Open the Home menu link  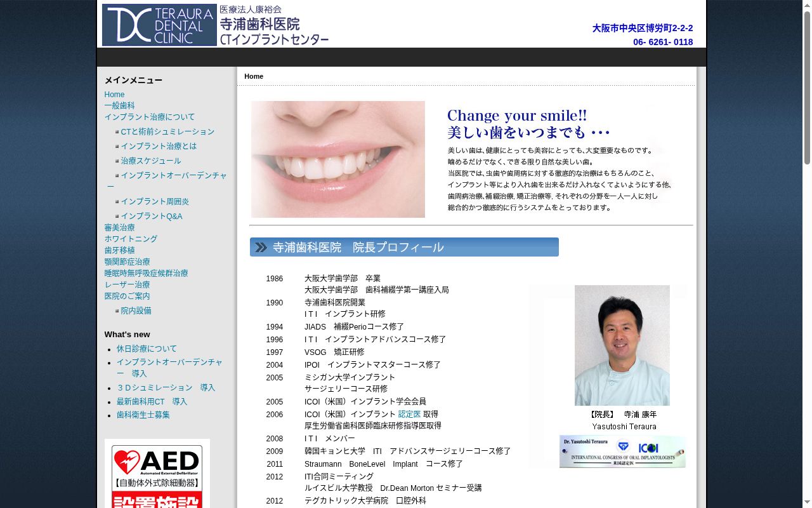click(114, 95)
